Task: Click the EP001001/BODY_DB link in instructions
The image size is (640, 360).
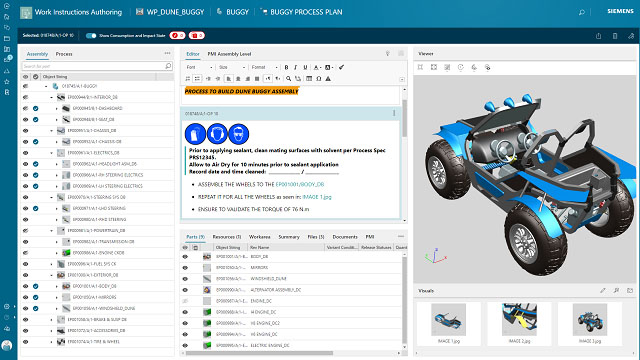Action: click(300, 184)
